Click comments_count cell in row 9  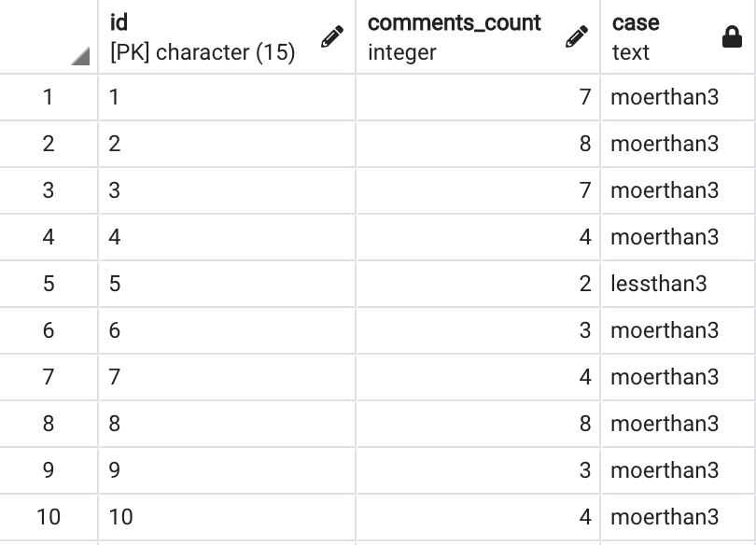tap(478, 469)
